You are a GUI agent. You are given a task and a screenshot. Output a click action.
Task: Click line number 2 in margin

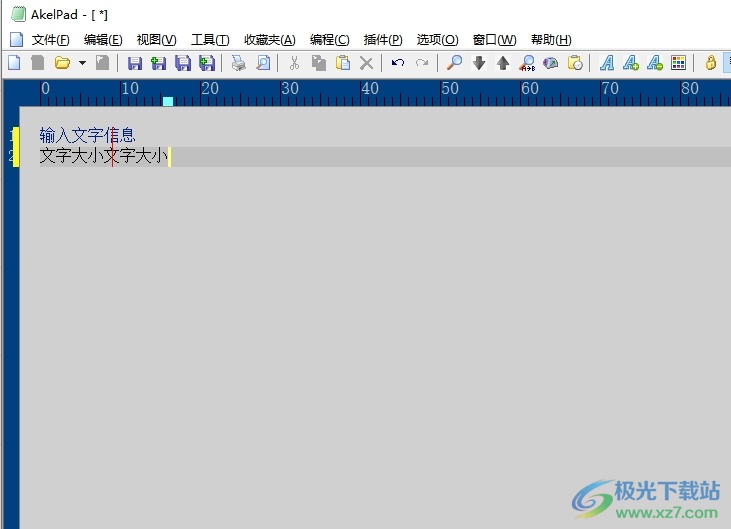12,155
